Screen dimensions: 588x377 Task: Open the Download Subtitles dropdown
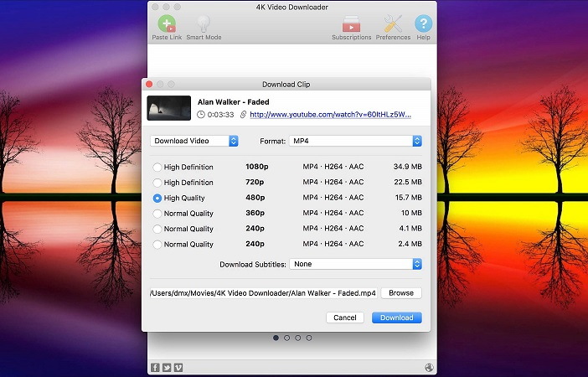[x=355, y=264]
